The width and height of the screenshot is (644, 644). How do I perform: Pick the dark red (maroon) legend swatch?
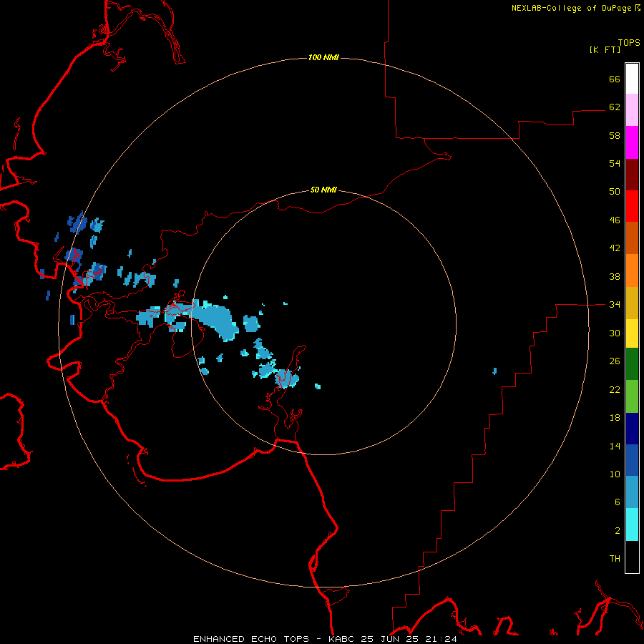point(632,174)
